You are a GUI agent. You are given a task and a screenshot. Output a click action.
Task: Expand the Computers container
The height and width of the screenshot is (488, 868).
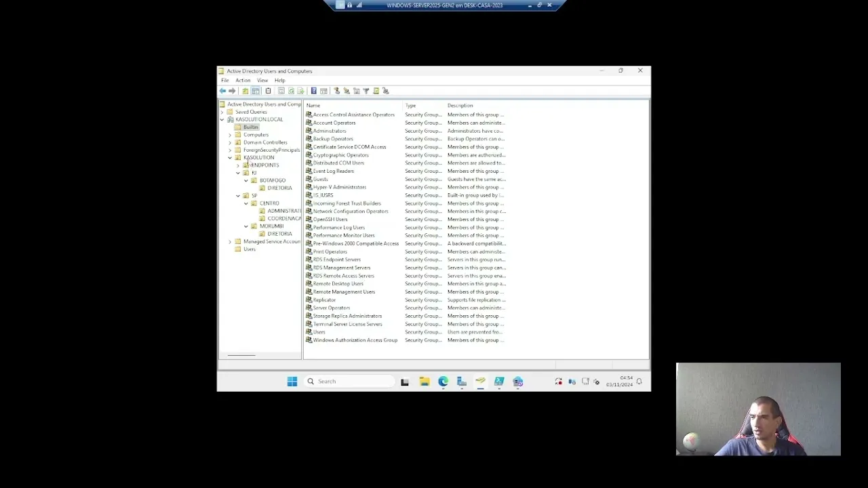230,135
